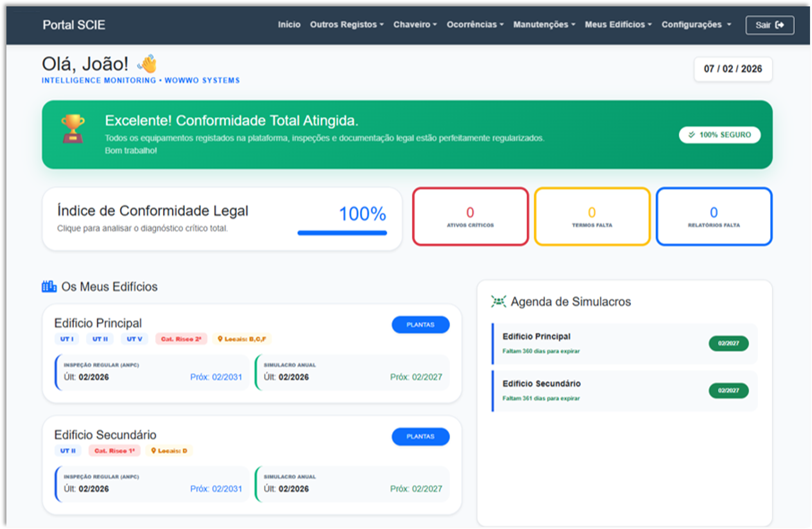Click the Agenda de Simulacros people icon
812x529 pixels.
tap(499, 302)
